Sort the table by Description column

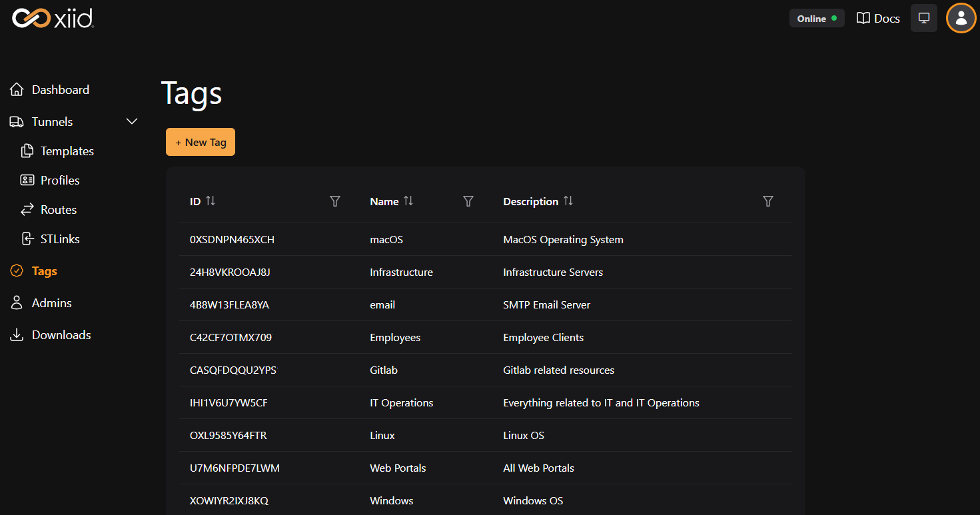click(x=568, y=201)
